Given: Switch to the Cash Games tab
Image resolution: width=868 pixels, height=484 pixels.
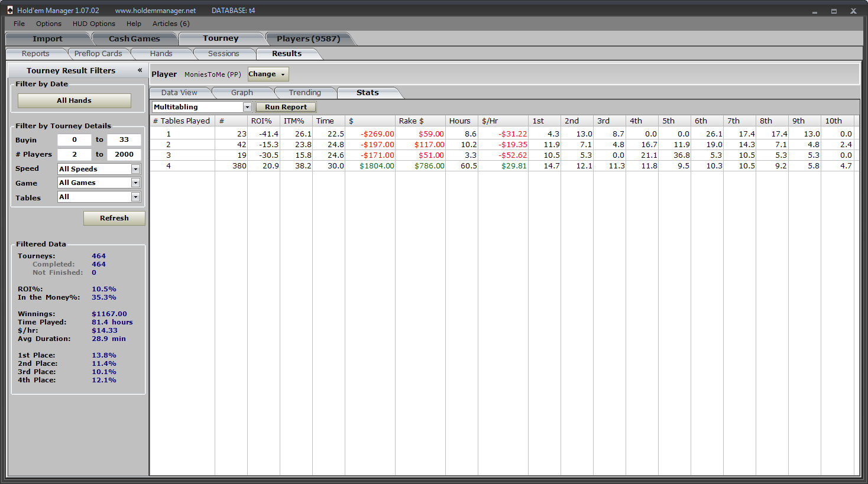Looking at the screenshot, I should click(134, 39).
